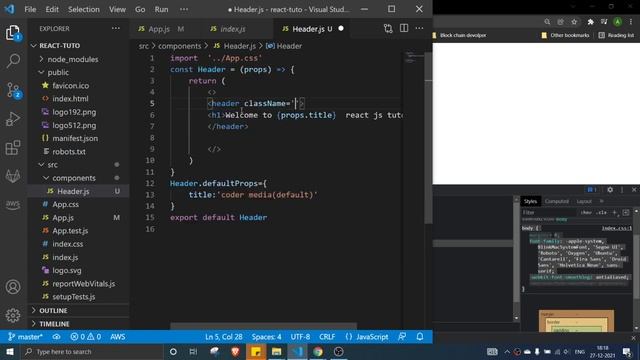
Task: Open the Explorer view in activity bar
Action: pyautogui.click(x=13, y=33)
